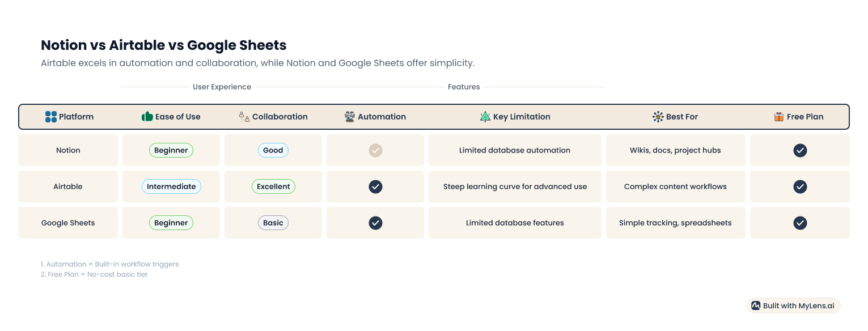The height and width of the screenshot is (331, 868).
Task: Click the Free Plan checkmark for Airtable
Action: coord(800,186)
